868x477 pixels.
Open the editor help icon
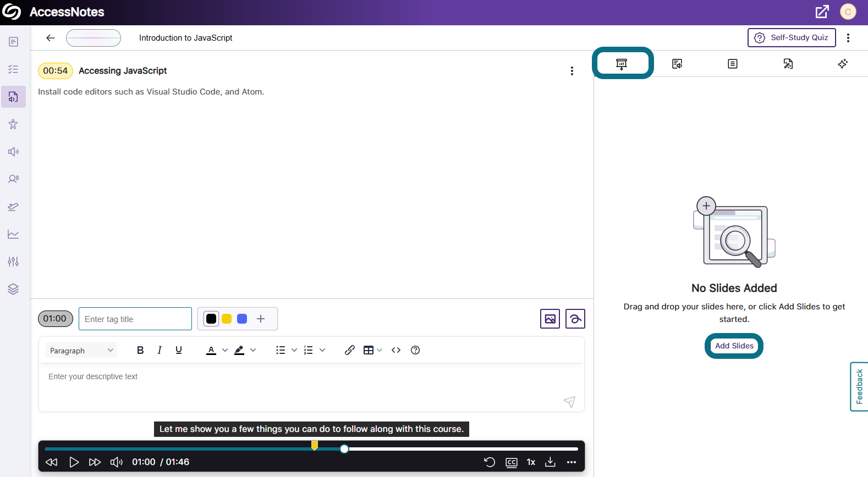pyautogui.click(x=415, y=350)
